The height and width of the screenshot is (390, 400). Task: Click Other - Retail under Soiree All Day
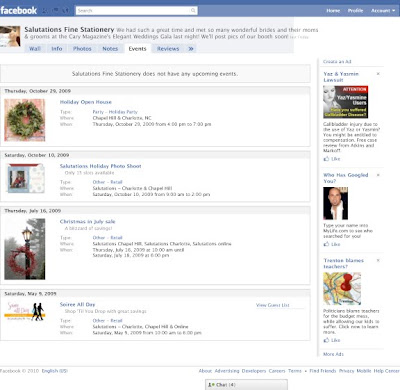(x=107, y=321)
